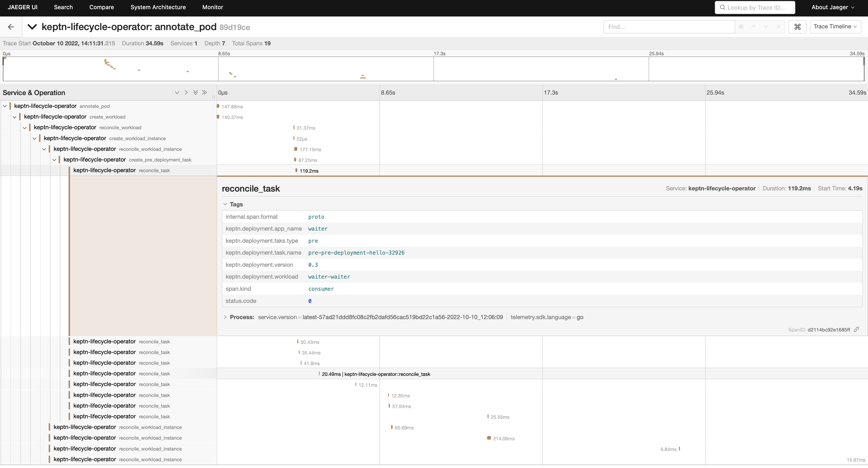Click the 'Service & Operation' column header
868x468 pixels.
pos(34,93)
